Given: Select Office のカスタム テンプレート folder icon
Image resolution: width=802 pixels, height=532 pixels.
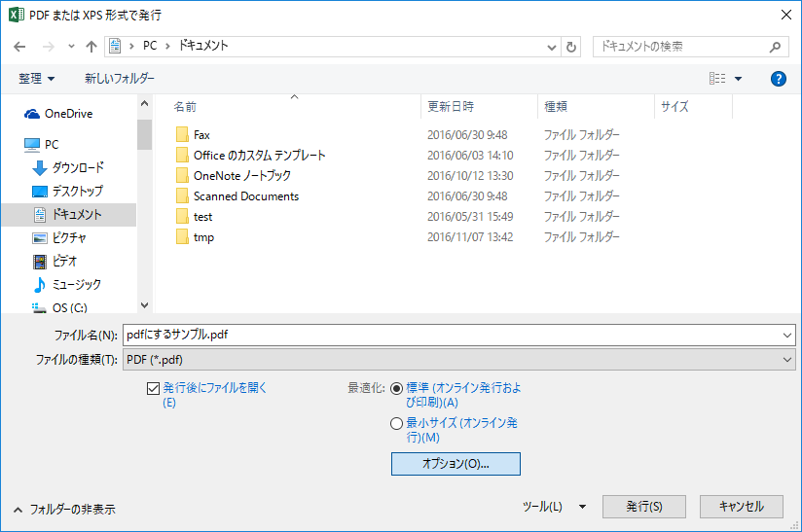Looking at the screenshot, I should coord(182,156).
